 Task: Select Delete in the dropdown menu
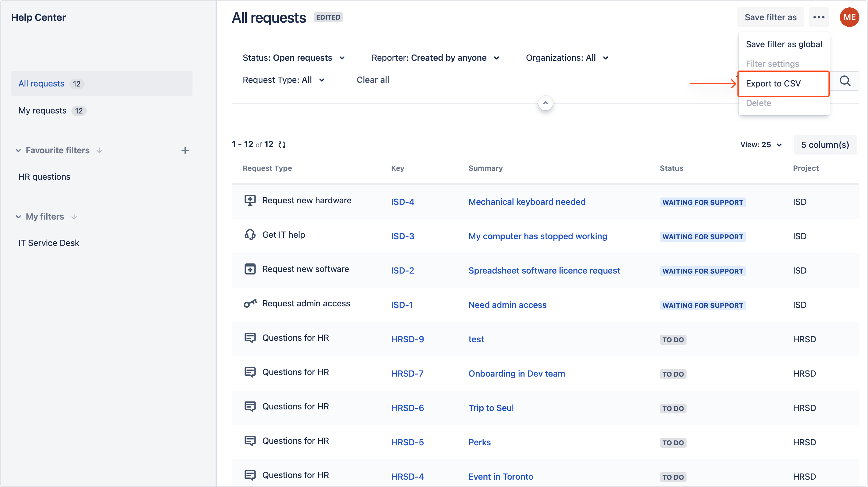click(784, 103)
